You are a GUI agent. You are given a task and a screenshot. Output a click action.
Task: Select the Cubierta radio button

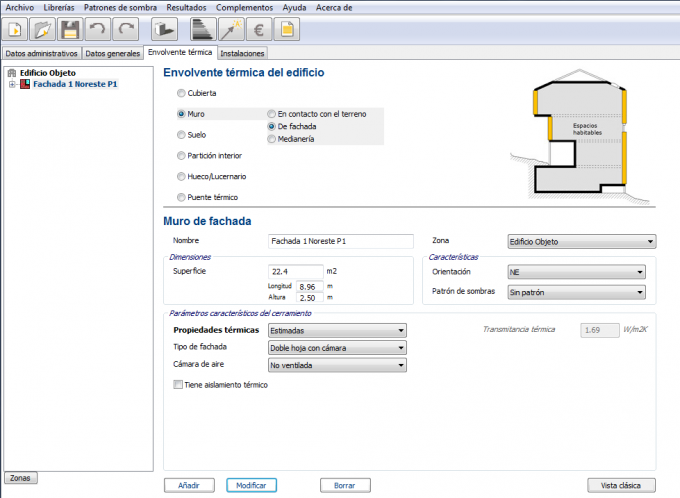point(181,93)
